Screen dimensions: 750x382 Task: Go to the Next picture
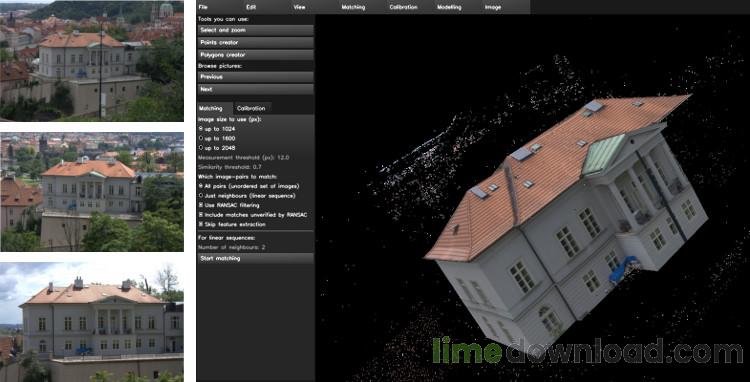[x=255, y=89]
